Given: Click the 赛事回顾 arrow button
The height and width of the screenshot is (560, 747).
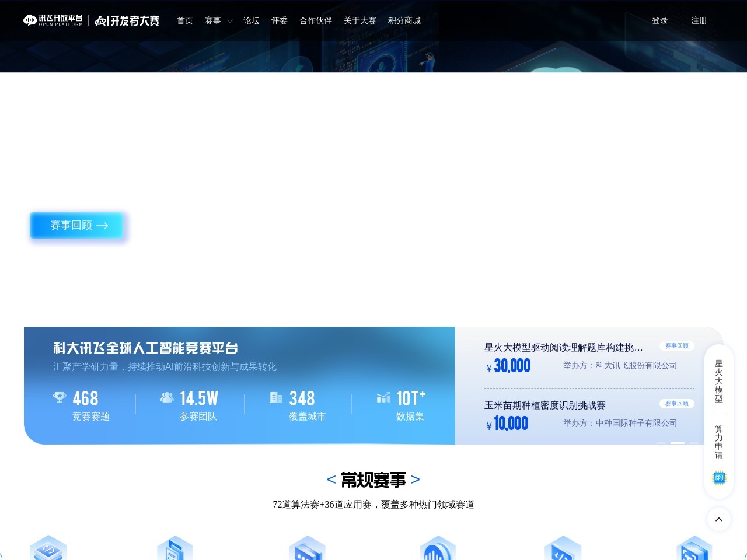Looking at the screenshot, I should [x=76, y=225].
